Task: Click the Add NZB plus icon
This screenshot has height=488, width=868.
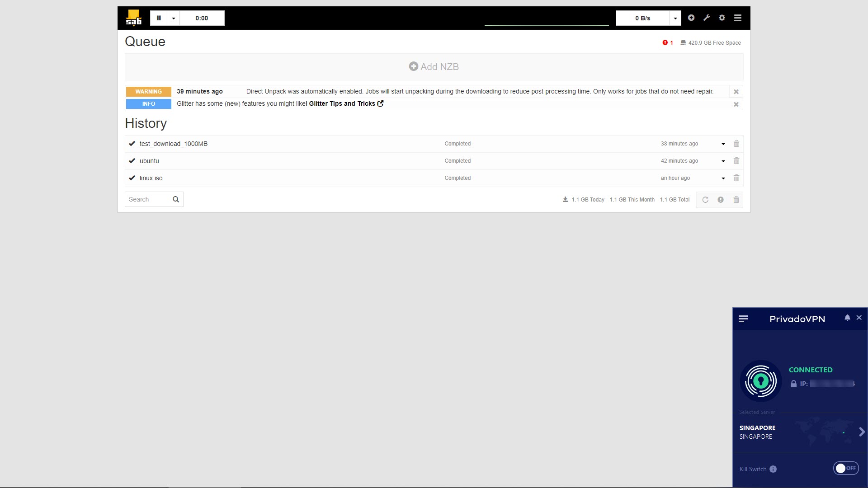Action: (413, 66)
